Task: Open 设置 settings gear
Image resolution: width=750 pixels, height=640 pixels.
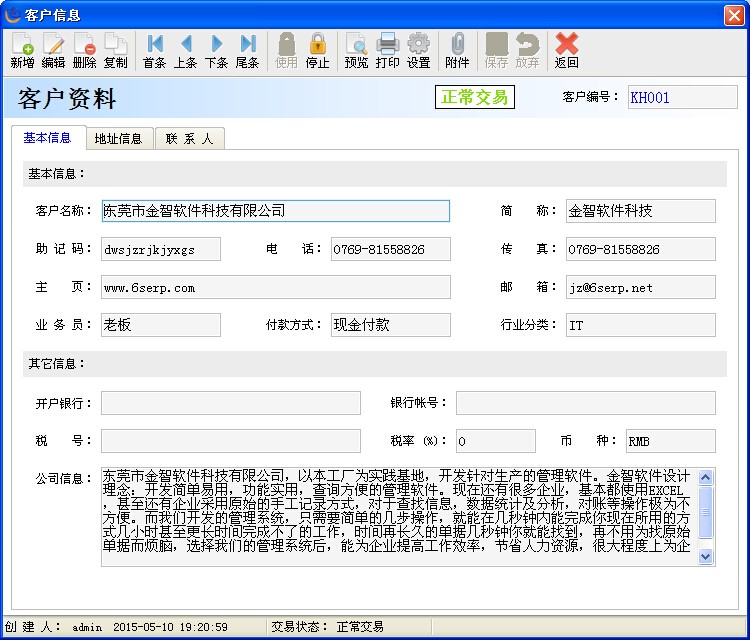Action: point(418,50)
